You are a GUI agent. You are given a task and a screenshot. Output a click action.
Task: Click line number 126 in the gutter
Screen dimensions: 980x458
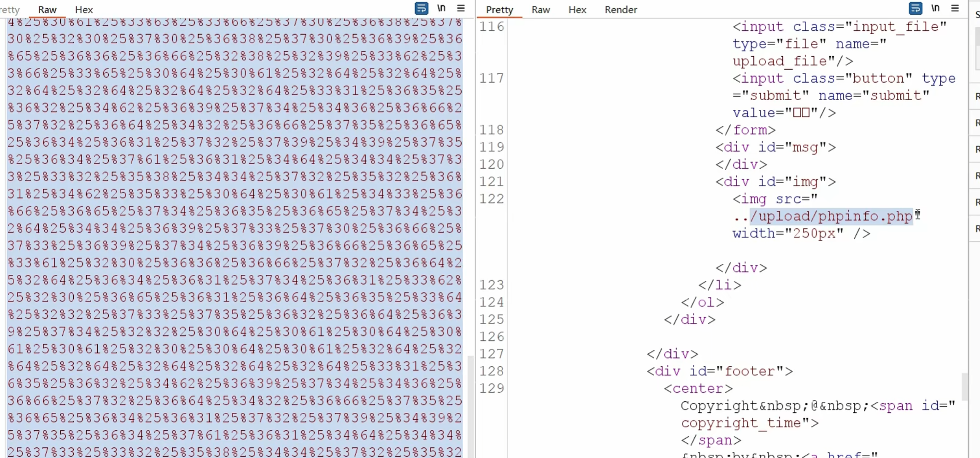(492, 337)
